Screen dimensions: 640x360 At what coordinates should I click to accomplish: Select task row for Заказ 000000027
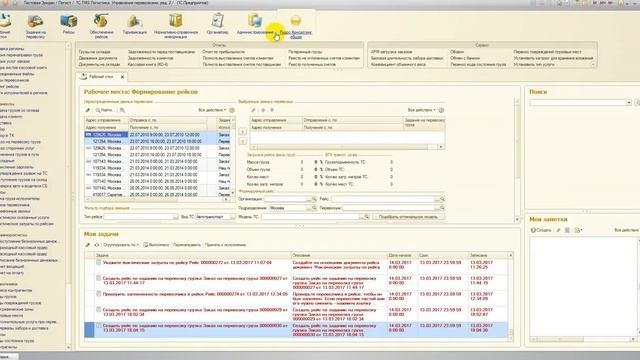click(x=296, y=282)
